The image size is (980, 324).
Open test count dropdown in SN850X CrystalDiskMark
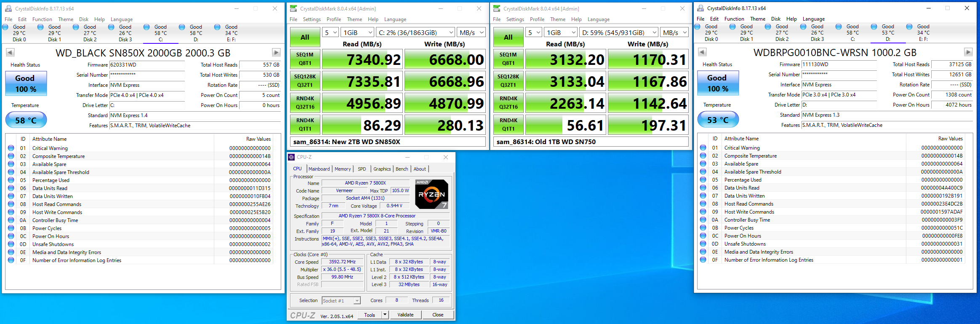pos(331,32)
